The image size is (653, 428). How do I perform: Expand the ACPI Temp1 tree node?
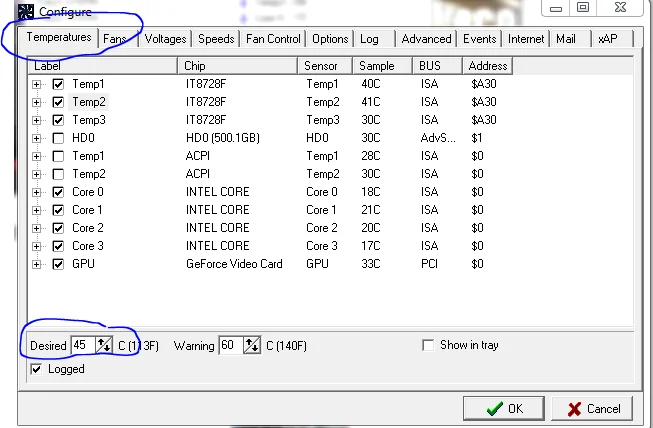click(x=36, y=156)
